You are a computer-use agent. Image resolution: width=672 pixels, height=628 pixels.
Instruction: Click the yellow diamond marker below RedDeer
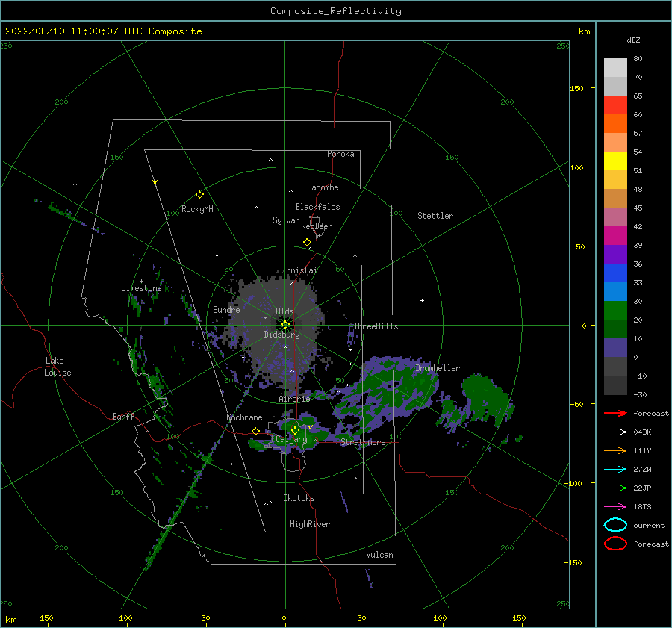[308, 243]
